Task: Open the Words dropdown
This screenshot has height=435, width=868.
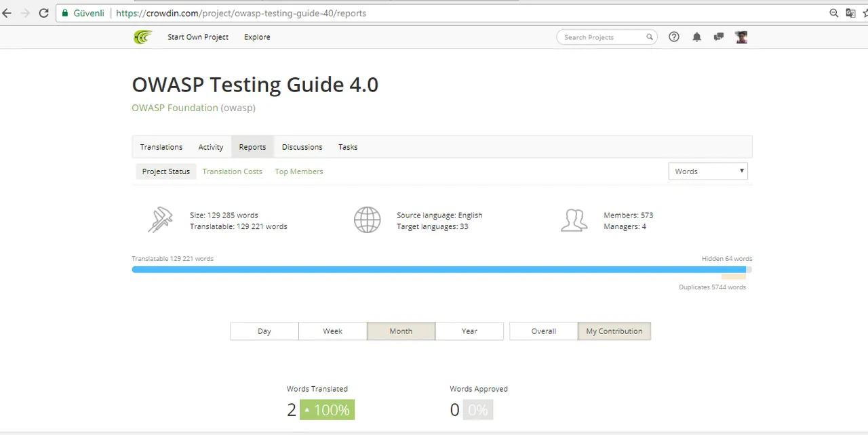Action: [708, 171]
